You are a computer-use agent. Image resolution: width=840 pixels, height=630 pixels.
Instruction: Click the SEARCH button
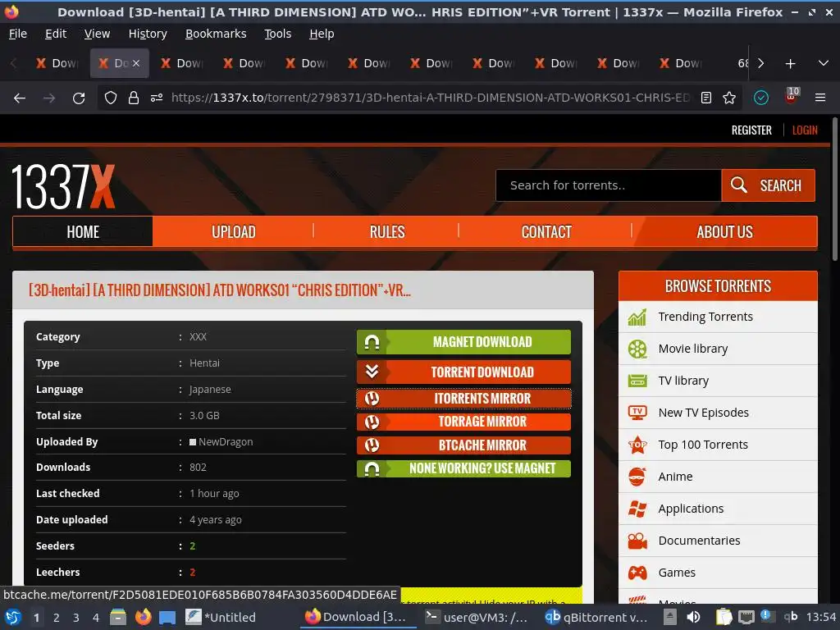[x=768, y=185]
